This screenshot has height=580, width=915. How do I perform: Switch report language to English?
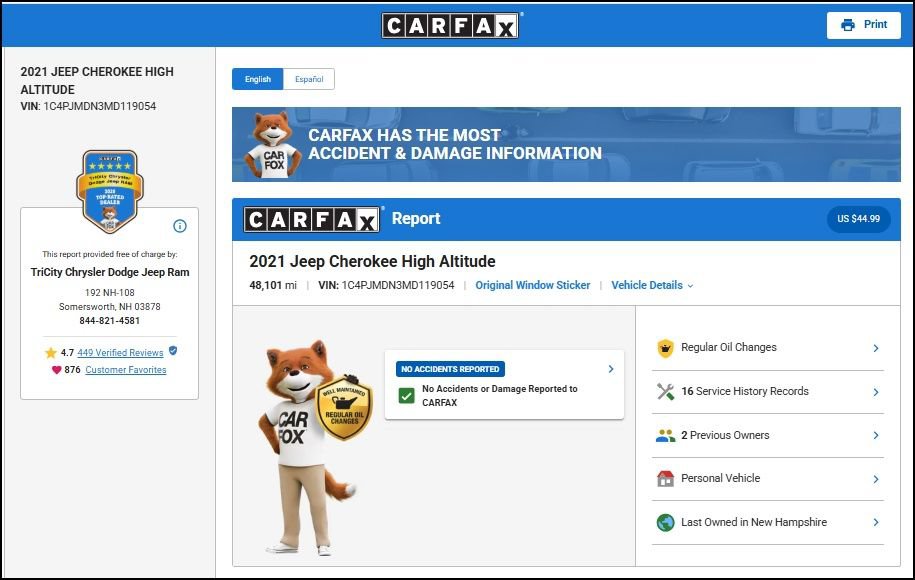click(x=257, y=79)
